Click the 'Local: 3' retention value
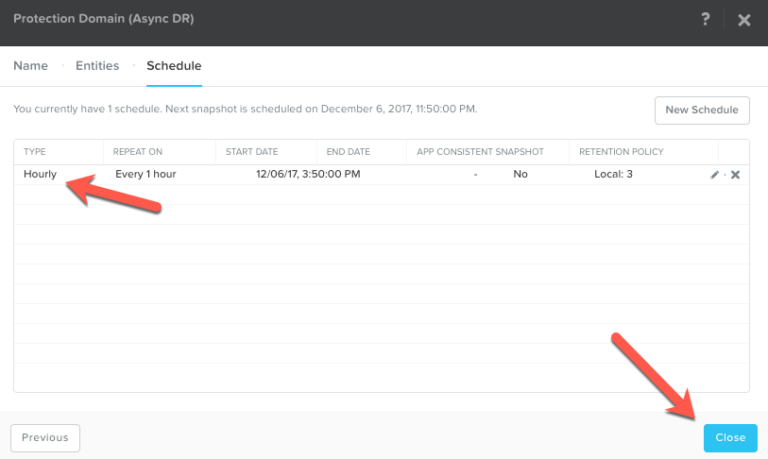 tap(613, 174)
